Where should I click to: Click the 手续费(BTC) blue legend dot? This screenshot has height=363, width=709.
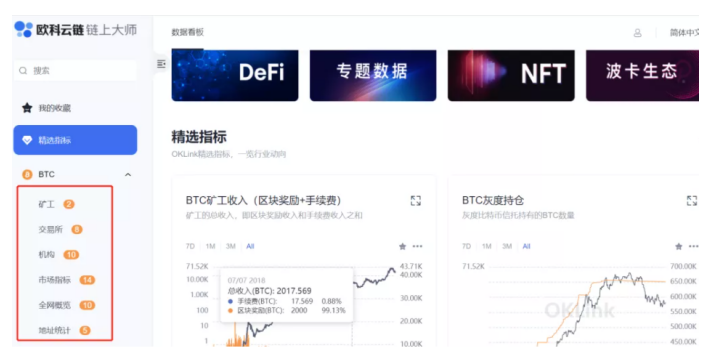[231, 301]
